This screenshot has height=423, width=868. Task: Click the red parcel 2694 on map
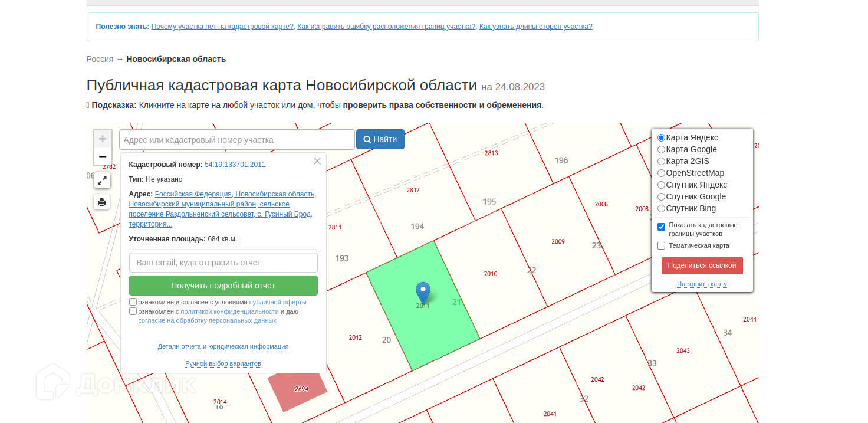[x=298, y=388]
